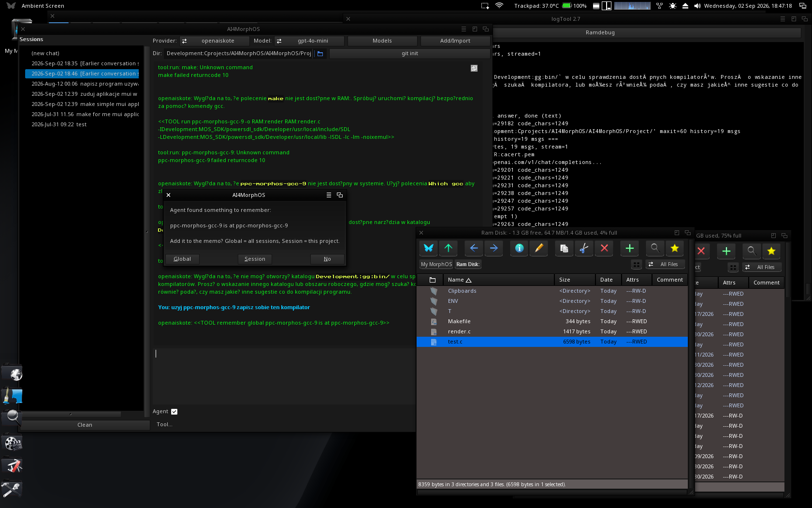Go to parent directory with green up arrow
The height and width of the screenshot is (508, 812).
[x=449, y=248]
